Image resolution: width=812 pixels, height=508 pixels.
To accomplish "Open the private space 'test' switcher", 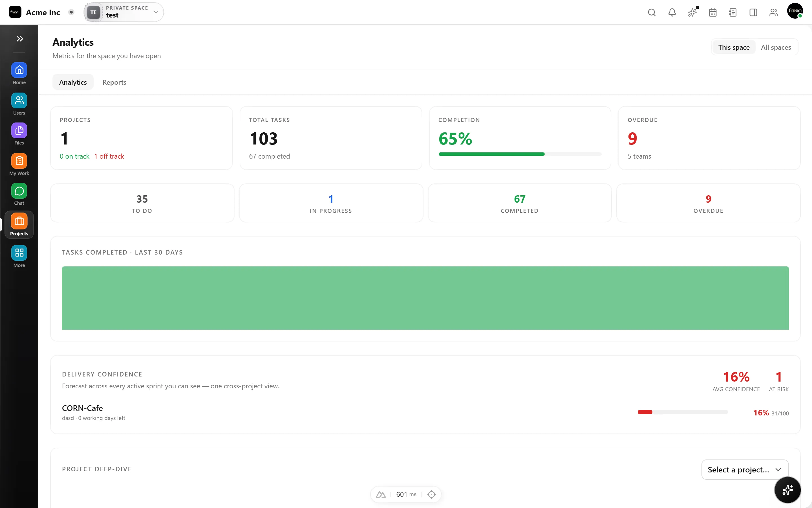I will point(124,12).
